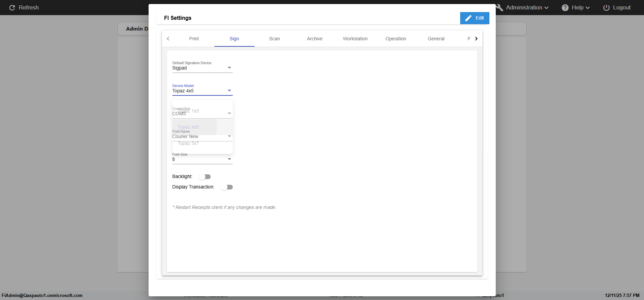
Task: Switch to the Print tab
Action: (x=194, y=39)
